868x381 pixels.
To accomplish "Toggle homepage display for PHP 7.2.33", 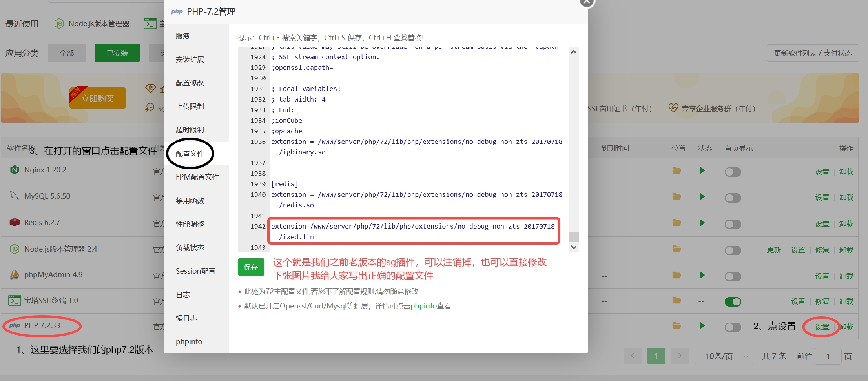I will 733,327.
